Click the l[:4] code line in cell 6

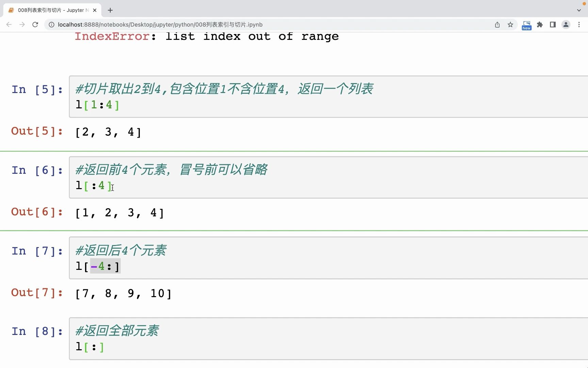[94, 186]
